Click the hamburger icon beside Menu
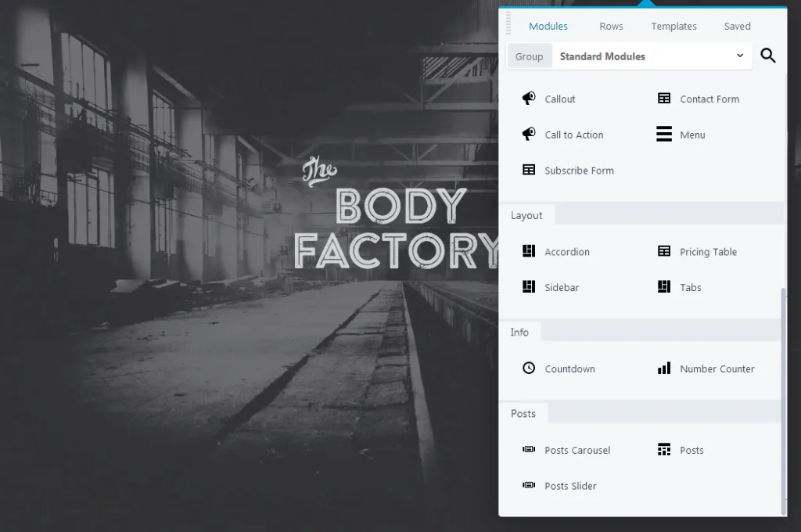The width and height of the screenshot is (801, 532). click(x=664, y=134)
